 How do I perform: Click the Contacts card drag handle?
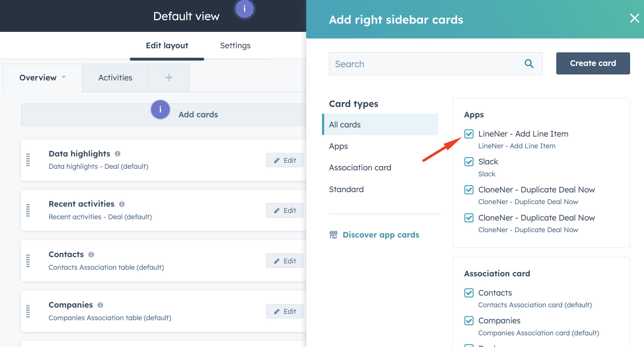pos(28,261)
